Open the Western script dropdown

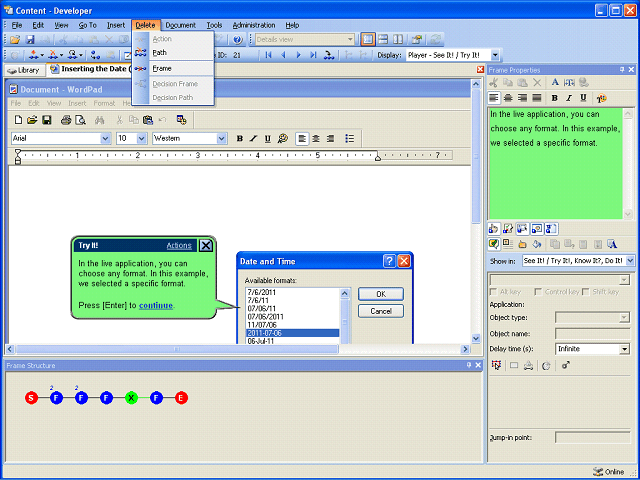(222, 139)
